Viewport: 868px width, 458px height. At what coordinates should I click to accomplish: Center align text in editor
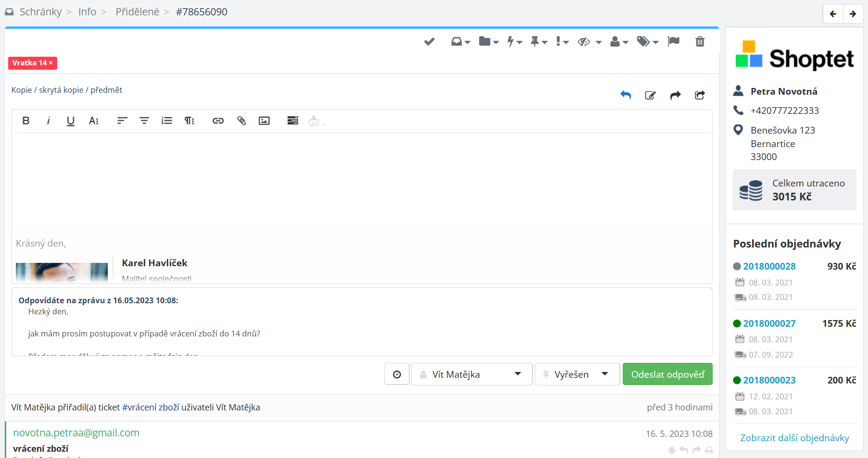(144, 121)
